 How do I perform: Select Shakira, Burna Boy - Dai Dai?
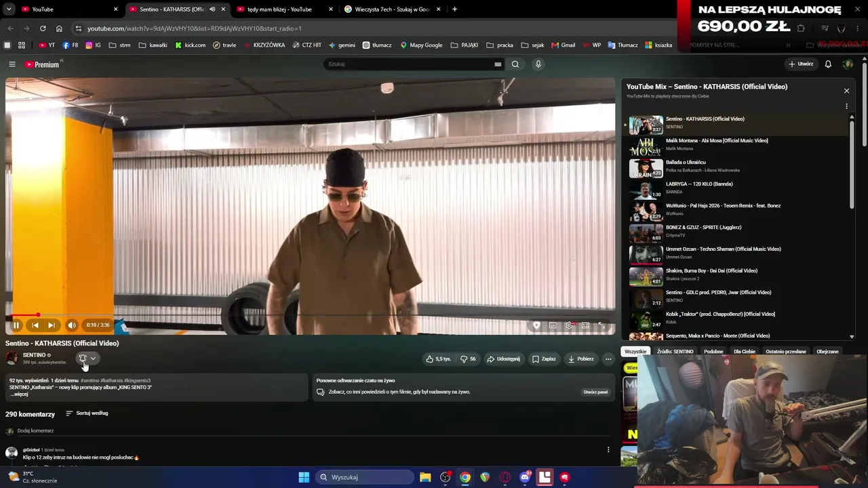coord(736,277)
